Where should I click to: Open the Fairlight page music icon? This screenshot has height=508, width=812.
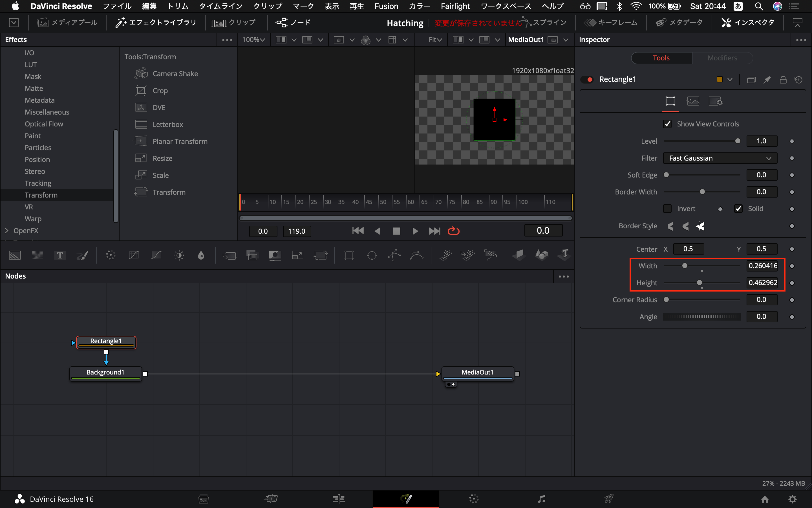(x=542, y=499)
